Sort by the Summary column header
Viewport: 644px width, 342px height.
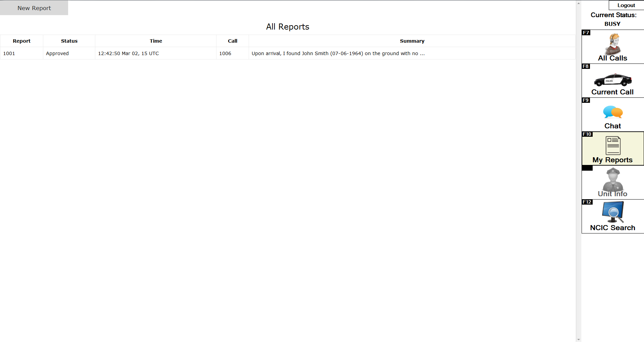412,41
